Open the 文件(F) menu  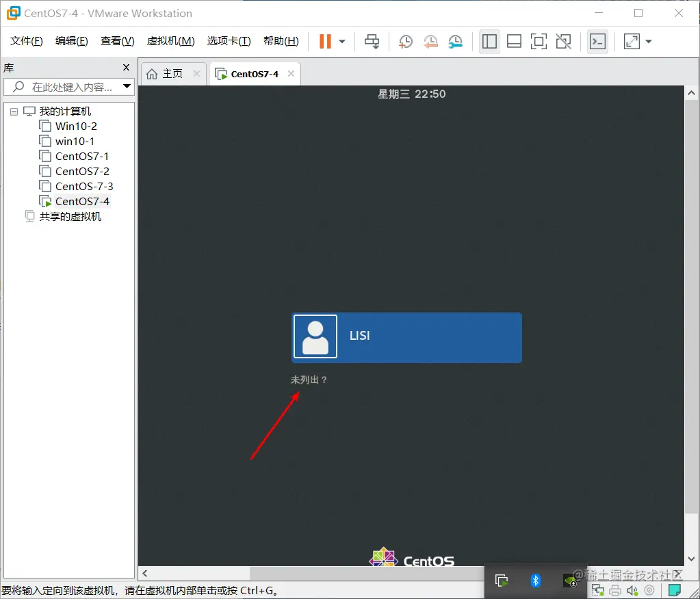26,41
